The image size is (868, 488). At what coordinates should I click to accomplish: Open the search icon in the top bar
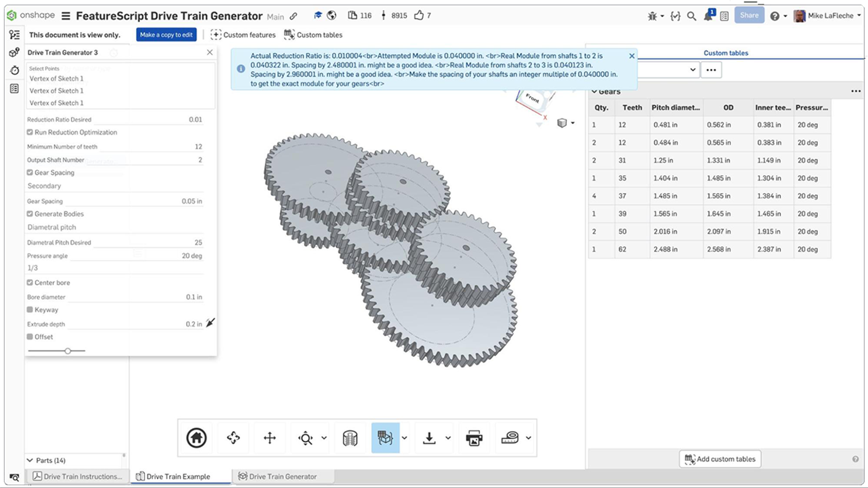691,16
